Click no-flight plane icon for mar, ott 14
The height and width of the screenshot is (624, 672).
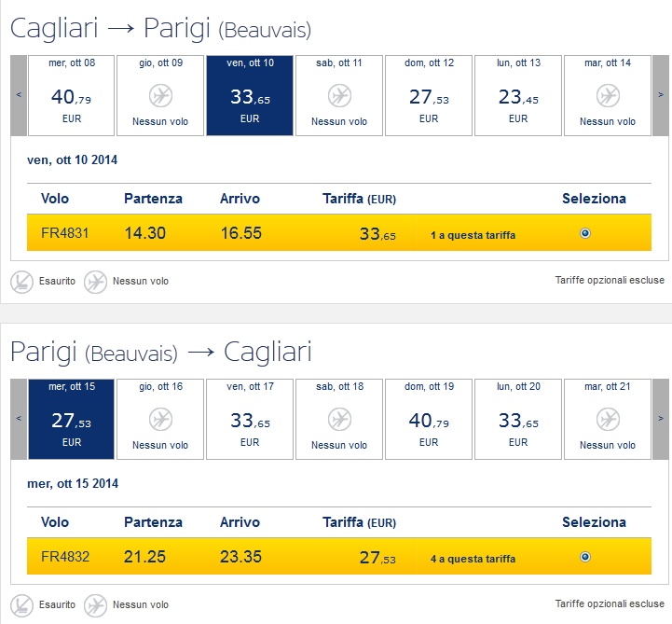(608, 95)
